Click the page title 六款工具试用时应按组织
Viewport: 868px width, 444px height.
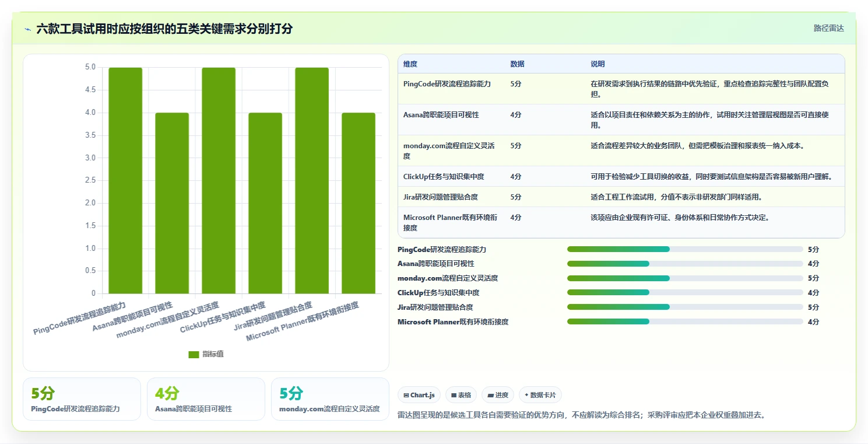(x=164, y=29)
